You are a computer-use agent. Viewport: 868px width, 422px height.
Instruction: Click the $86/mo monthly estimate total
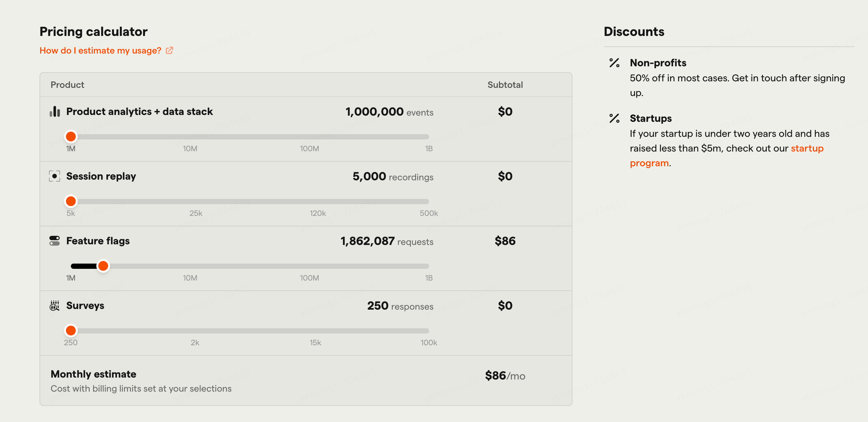pos(505,376)
